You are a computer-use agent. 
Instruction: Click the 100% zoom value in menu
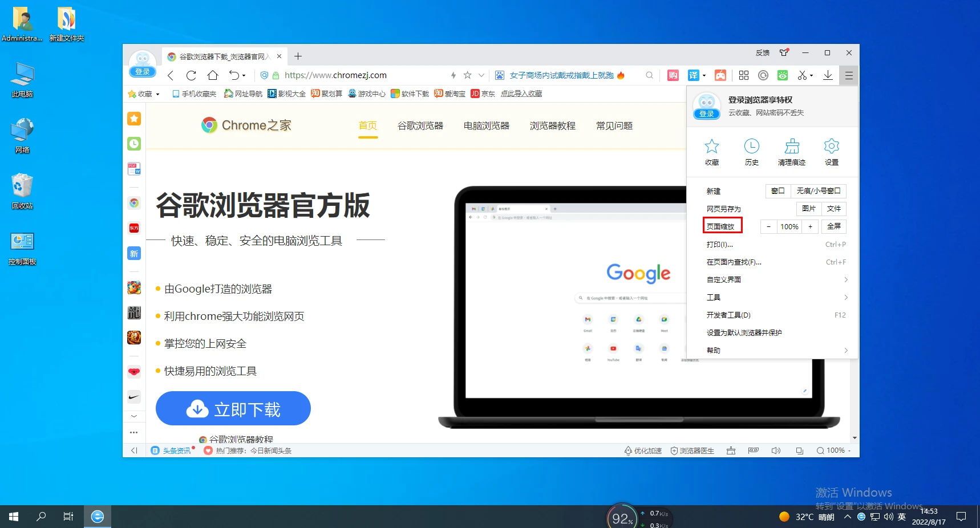click(x=789, y=226)
